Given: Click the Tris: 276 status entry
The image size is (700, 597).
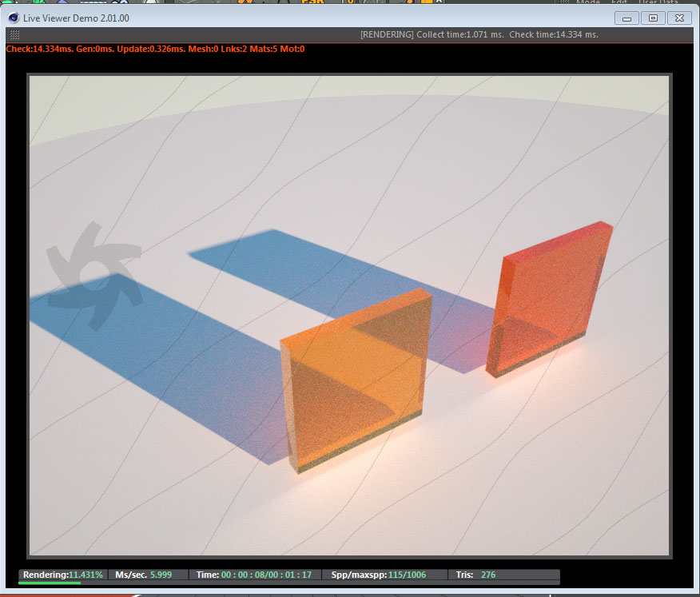Looking at the screenshot, I should (475, 575).
